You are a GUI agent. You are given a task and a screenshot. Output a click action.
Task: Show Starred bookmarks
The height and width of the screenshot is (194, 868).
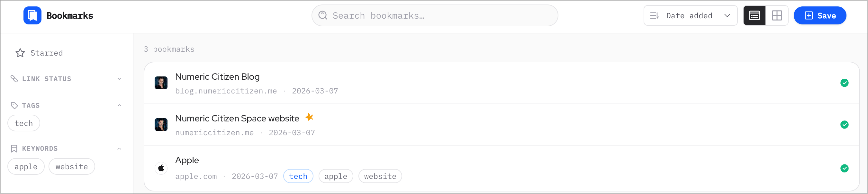point(47,53)
